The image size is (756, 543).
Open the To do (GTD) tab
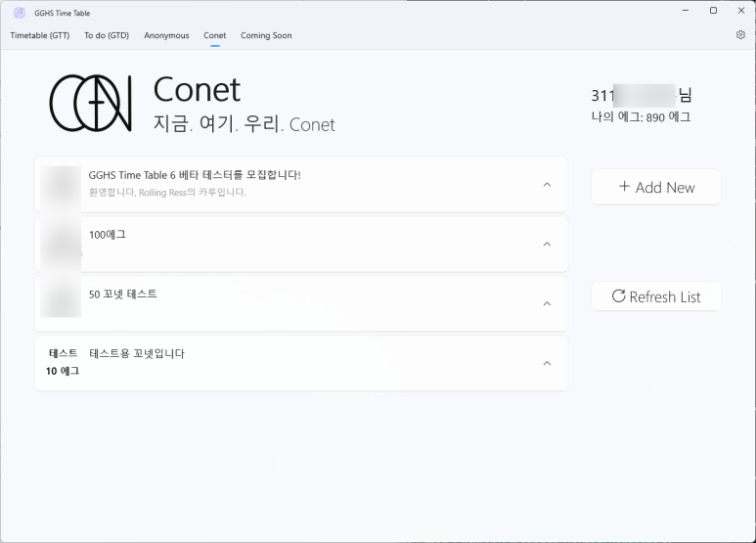pyautogui.click(x=107, y=35)
